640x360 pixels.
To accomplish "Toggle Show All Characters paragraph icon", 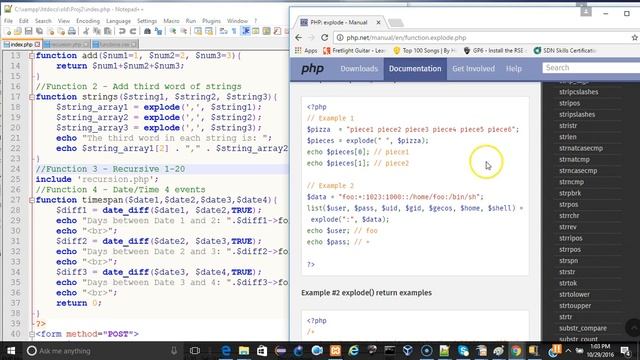I will coord(234,31).
